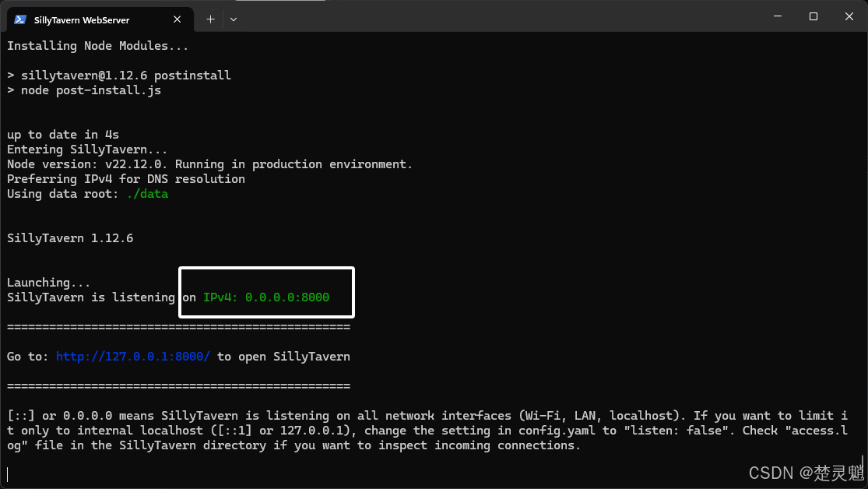Screen dimensions: 868x489
Task: Select the SillyTavern WebServer tab
Action: click(100, 19)
